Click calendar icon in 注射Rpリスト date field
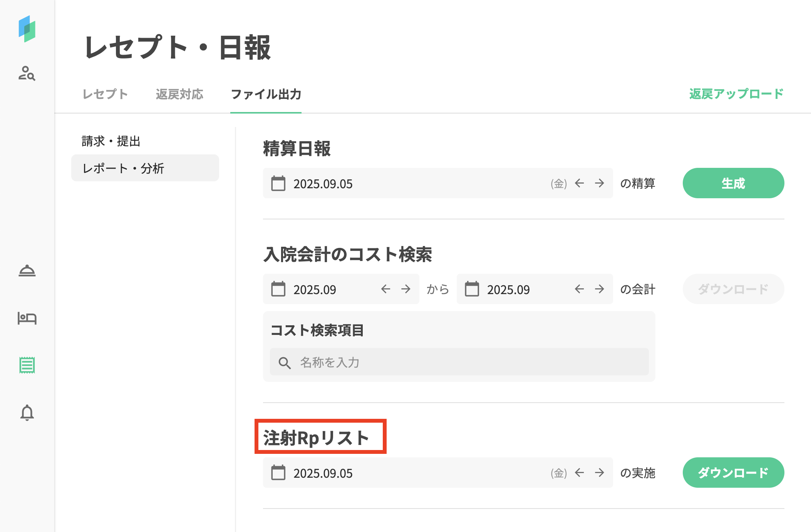 pyautogui.click(x=278, y=473)
